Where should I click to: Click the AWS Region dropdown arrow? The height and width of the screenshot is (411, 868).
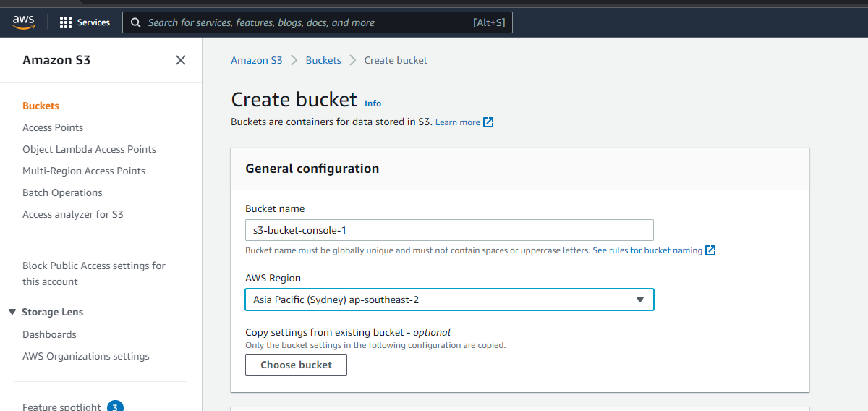click(639, 300)
